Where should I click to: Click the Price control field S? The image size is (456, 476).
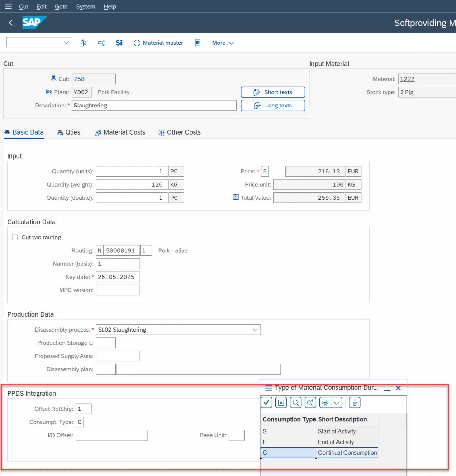(265, 171)
